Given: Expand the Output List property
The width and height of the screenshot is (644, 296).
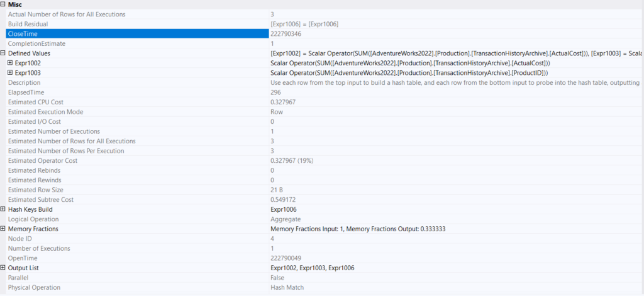Looking at the screenshot, I should point(3,268).
